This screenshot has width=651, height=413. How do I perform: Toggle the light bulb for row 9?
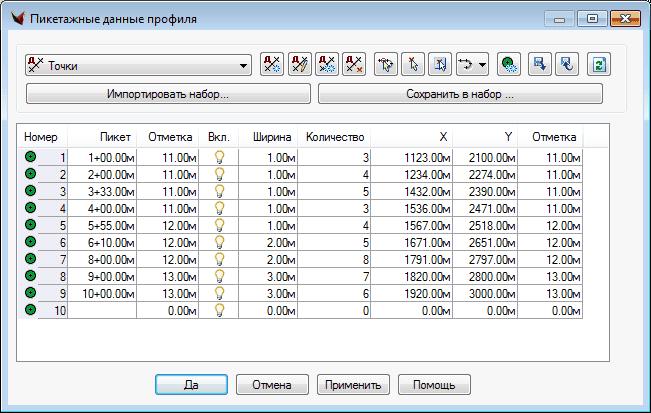click(219, 294)
